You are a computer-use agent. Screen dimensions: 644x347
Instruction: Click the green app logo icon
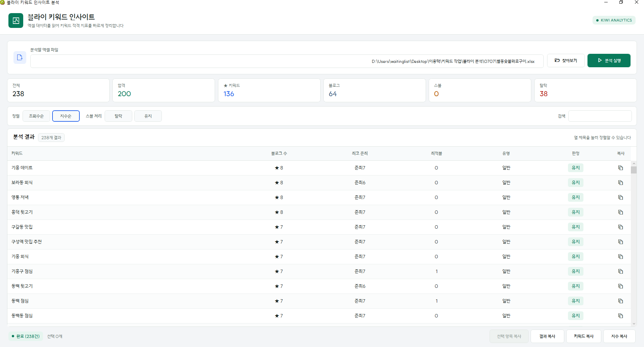[x=16, y=21]
